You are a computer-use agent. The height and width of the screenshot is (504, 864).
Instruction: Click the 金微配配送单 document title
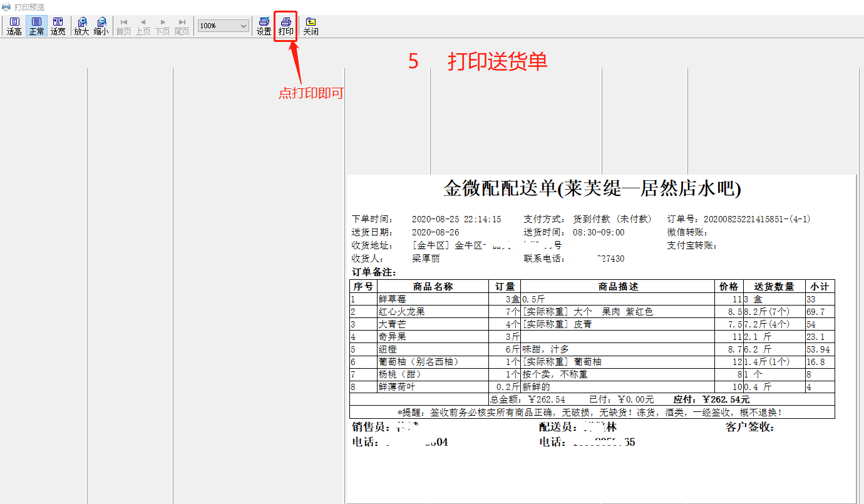tap(592, 188)
